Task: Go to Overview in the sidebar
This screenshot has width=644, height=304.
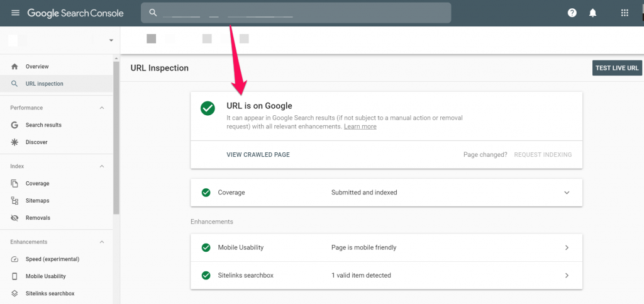Action: (x=56, y=66)
